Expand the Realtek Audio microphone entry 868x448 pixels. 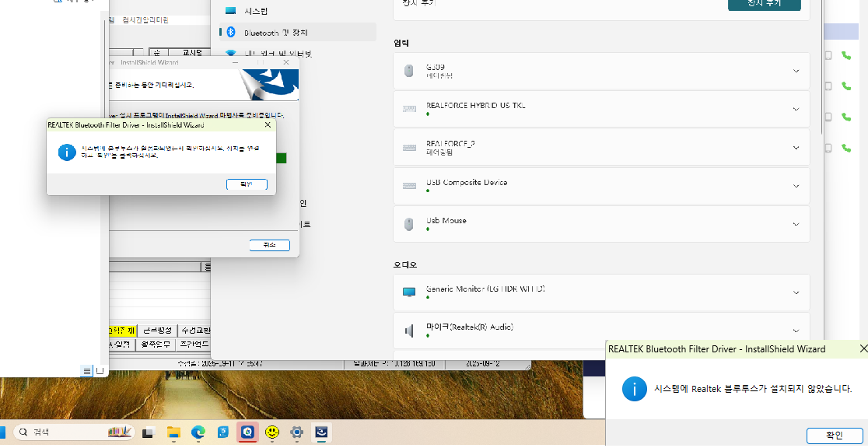coord(796,331)
